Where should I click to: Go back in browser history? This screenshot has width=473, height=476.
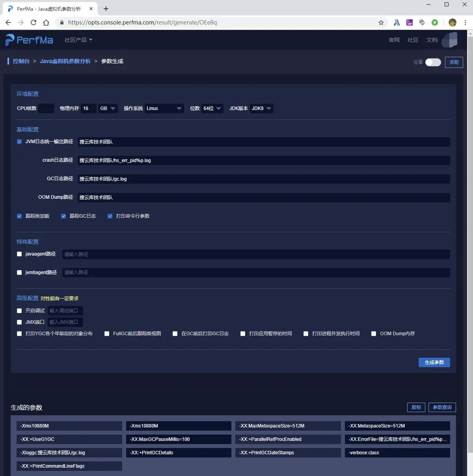(8, 22)
